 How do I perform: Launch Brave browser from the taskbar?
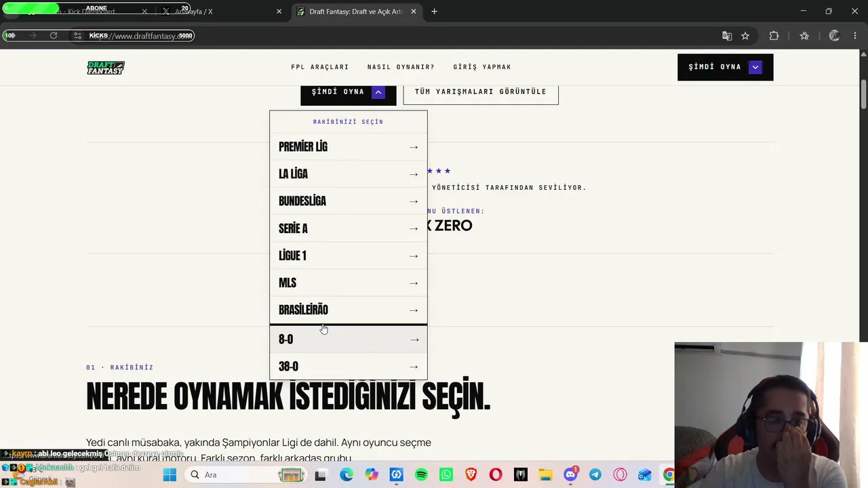click(471, 475)
